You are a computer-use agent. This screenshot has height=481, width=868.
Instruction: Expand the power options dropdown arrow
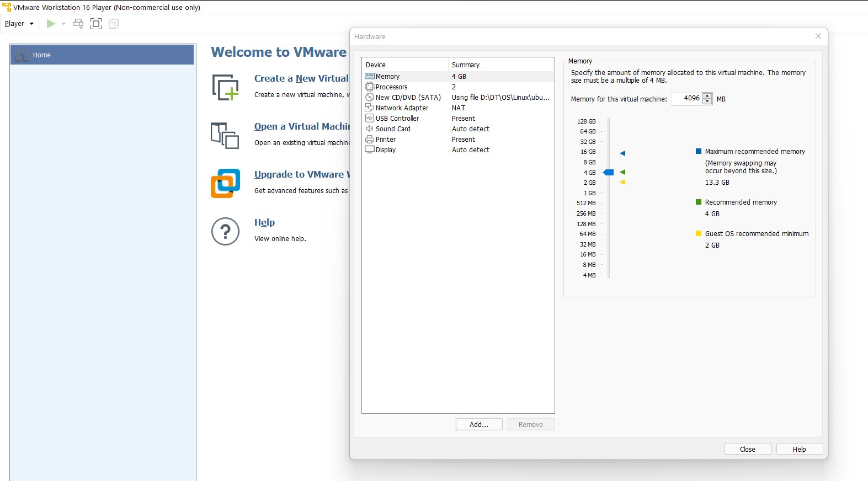pos(63,24)
